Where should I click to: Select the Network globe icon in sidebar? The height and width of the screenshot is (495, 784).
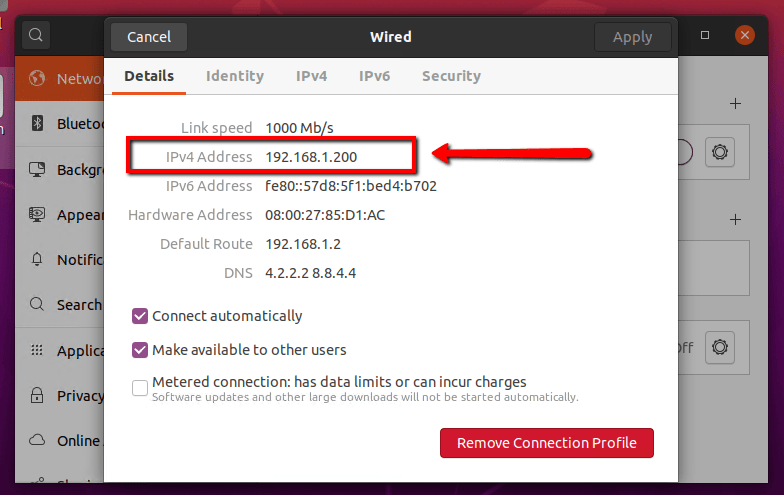(x=36, y=78)
